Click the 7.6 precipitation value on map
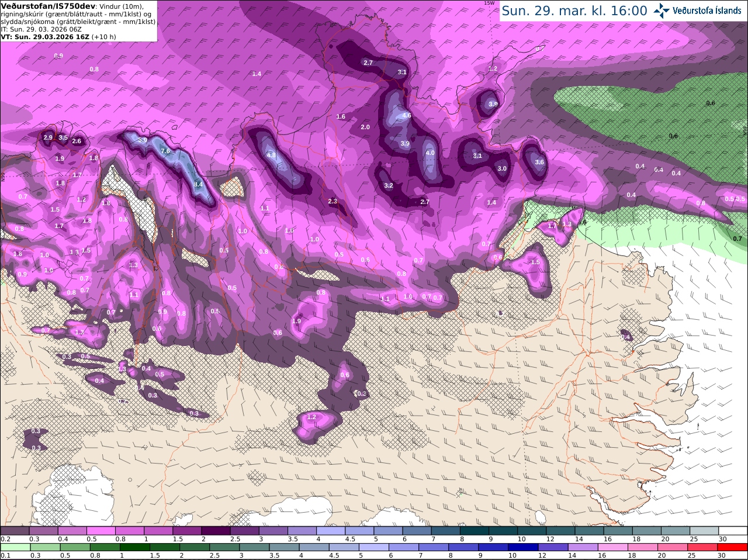This screenshot has height=560, width=748. click(165, 151)
